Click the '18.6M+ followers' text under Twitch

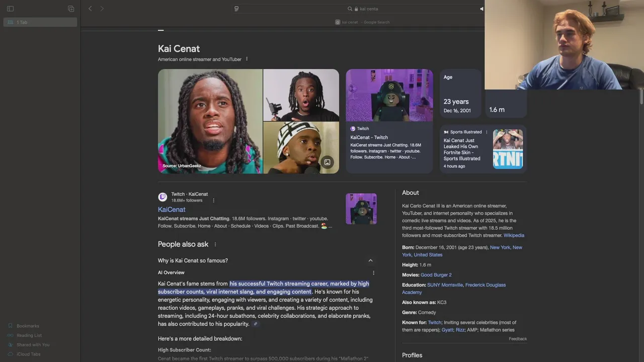tap(187, 201)
